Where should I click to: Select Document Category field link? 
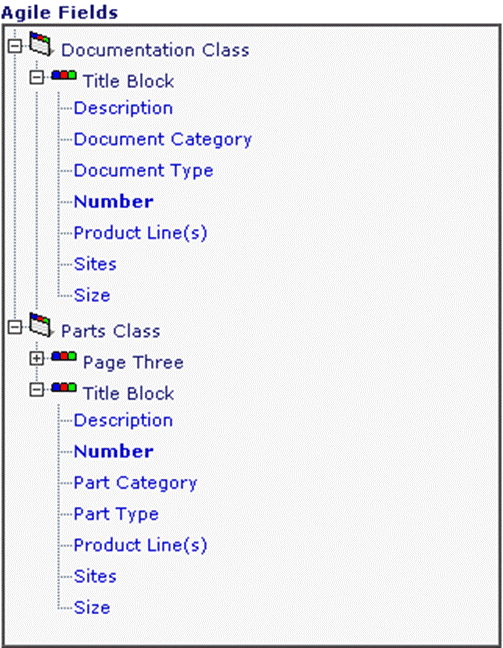coord(162,140)
